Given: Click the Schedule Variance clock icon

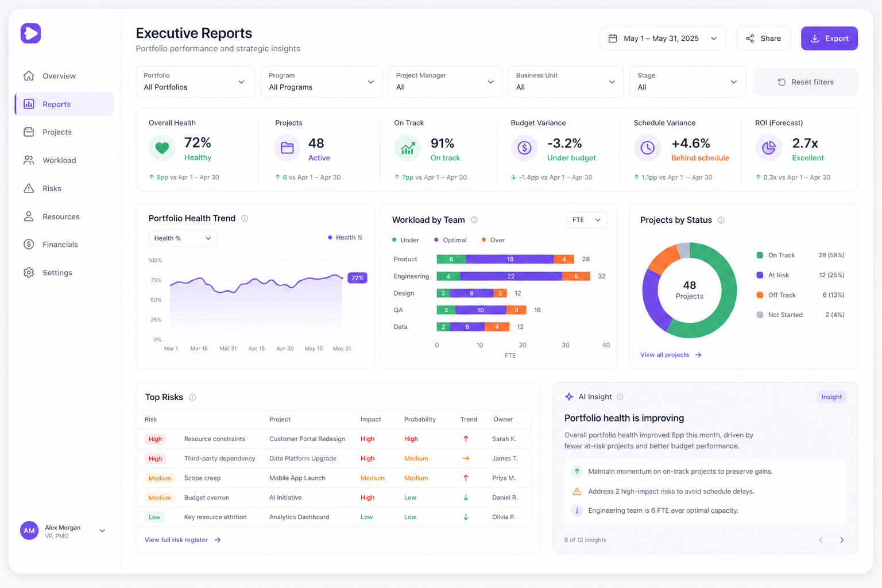Looking at the screenshot, I should coord(647,148).
